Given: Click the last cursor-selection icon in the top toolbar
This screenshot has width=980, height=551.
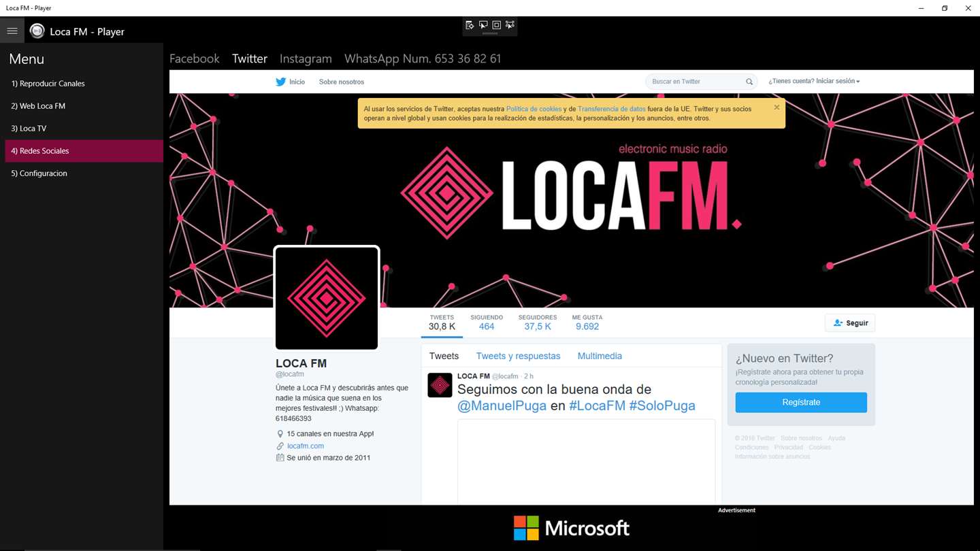Looking at the screenshot, I should 510,25.
